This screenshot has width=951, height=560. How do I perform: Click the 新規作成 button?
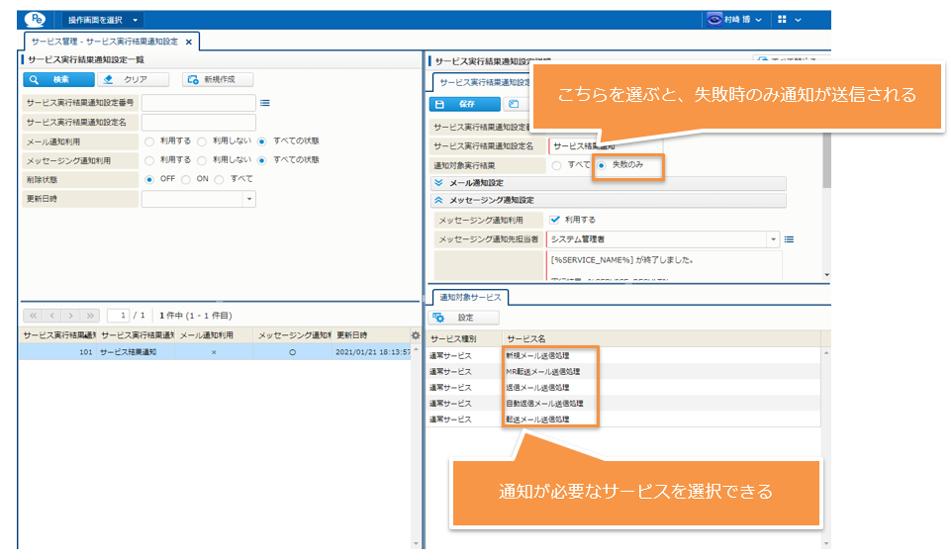(218, 79)
